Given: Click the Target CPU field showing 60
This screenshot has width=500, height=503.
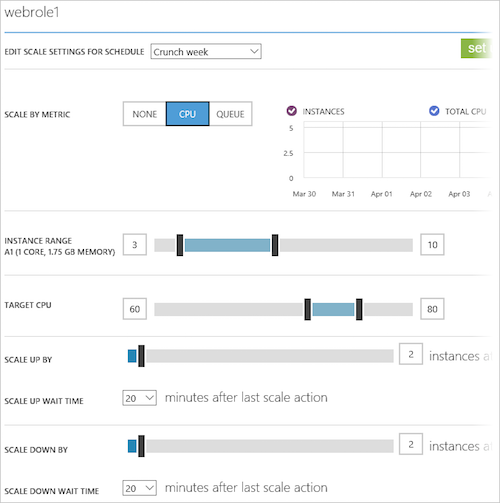Looking at the screenshot, I should coord(135,309).
